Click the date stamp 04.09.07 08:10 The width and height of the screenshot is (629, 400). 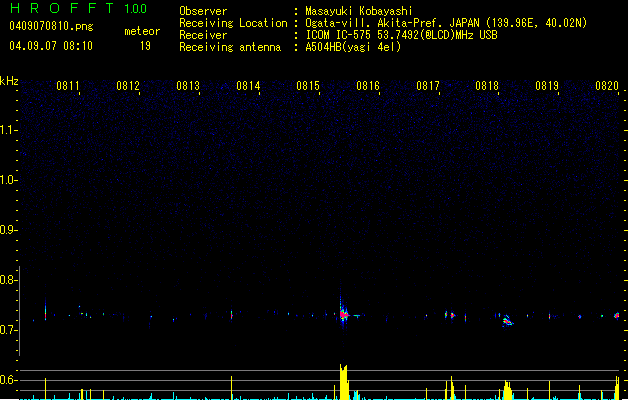pos(51,46)
